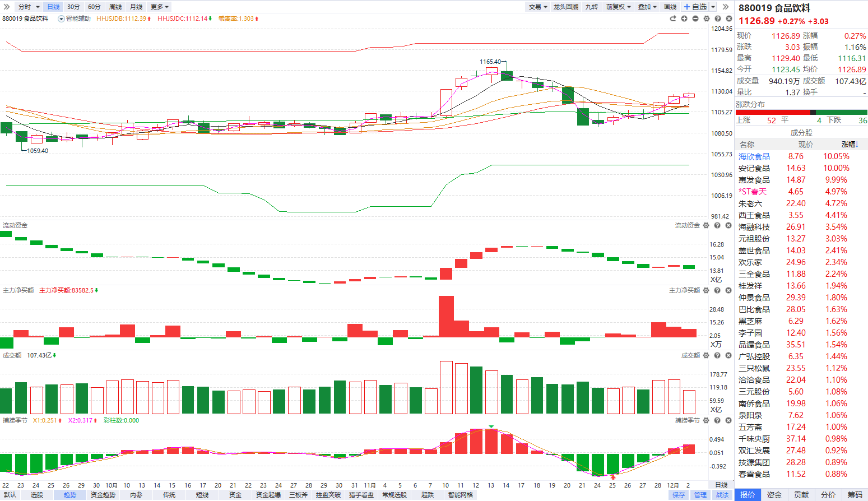Viewport: 868px width, 501px height.
Task: Close the 成交额 indicator panel
Action: [728, 355]
